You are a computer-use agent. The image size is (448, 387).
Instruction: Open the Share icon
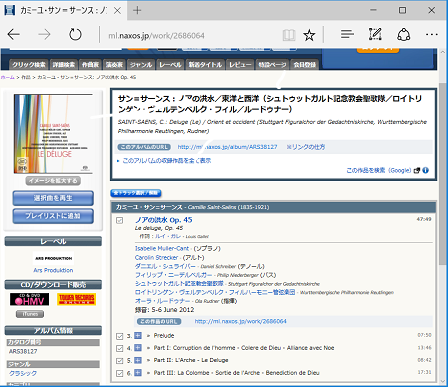coord(403,34)
